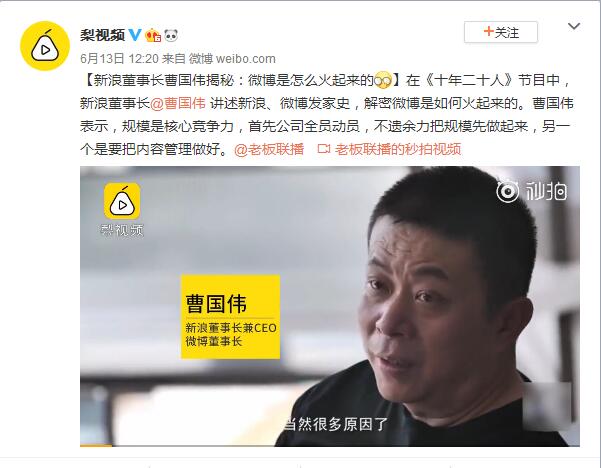Image resolution: width=601 pixels, height=468 pixels.
Task: Open the 梨视频 account name link
Action: click(x=102, y=35)
